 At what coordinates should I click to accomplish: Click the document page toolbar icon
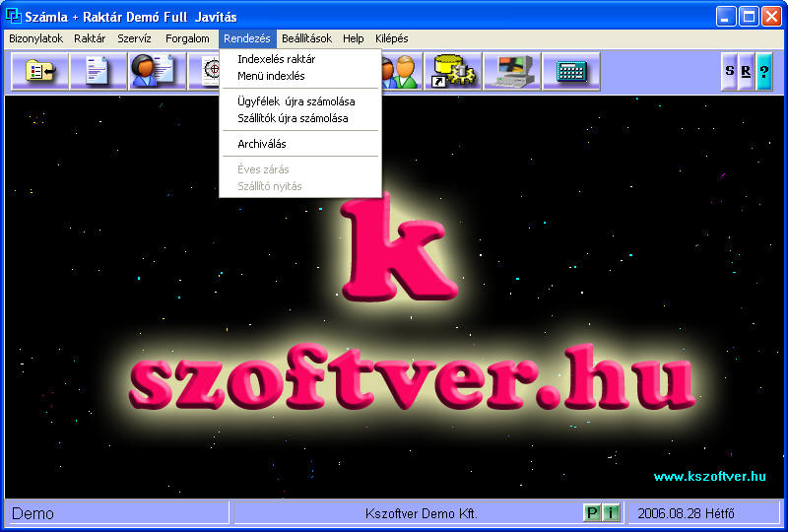click(x=98, y=71)
